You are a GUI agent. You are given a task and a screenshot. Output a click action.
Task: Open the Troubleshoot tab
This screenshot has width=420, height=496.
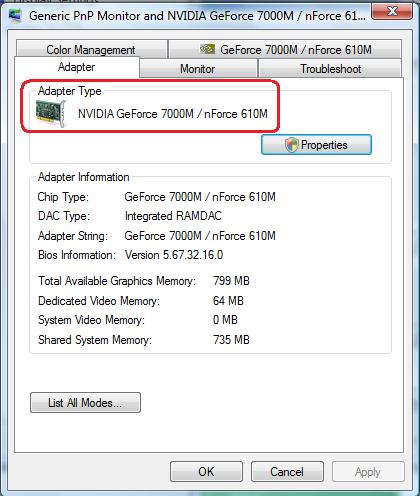click(330, 69)
